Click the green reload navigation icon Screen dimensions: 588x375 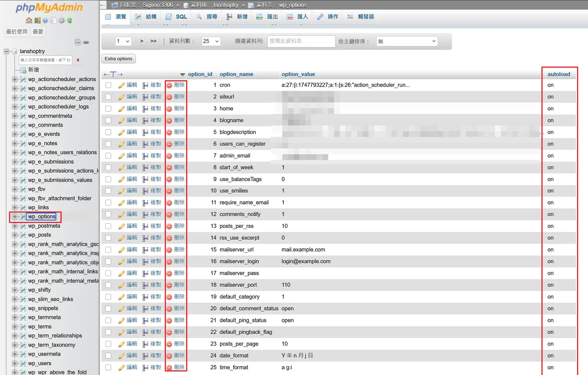coord(69,20)
